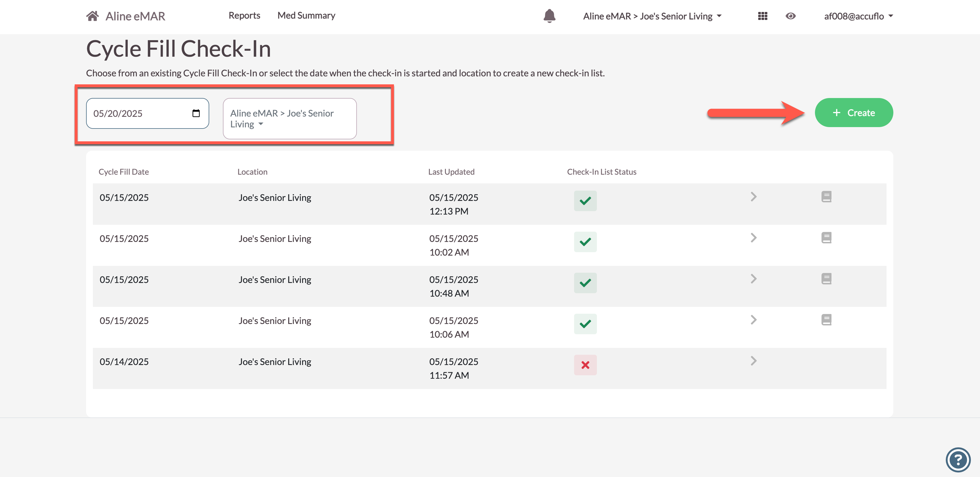Screen dimensions: 980x477
Task: Open the Med Summary menu
Action: (x=306, y=16)
